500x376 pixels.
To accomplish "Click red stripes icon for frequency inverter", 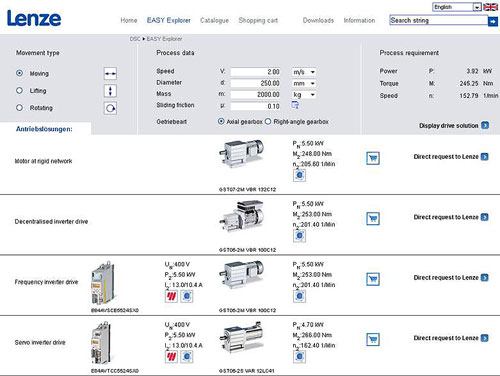I will click(x=171, y=296).
